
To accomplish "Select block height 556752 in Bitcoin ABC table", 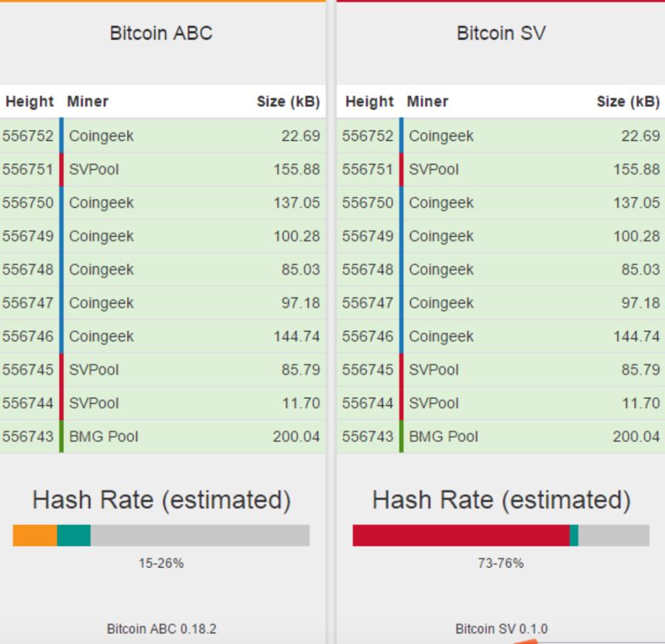I will (28, 136).
